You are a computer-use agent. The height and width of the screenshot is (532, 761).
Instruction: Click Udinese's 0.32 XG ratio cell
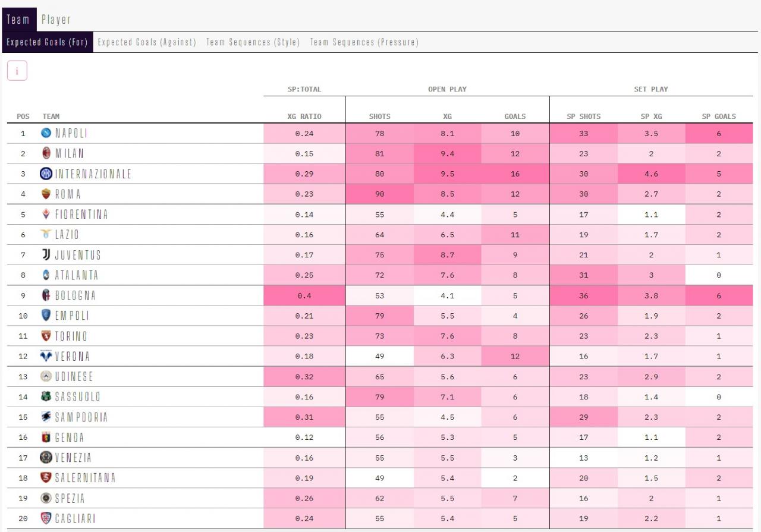tap(304, 376)
